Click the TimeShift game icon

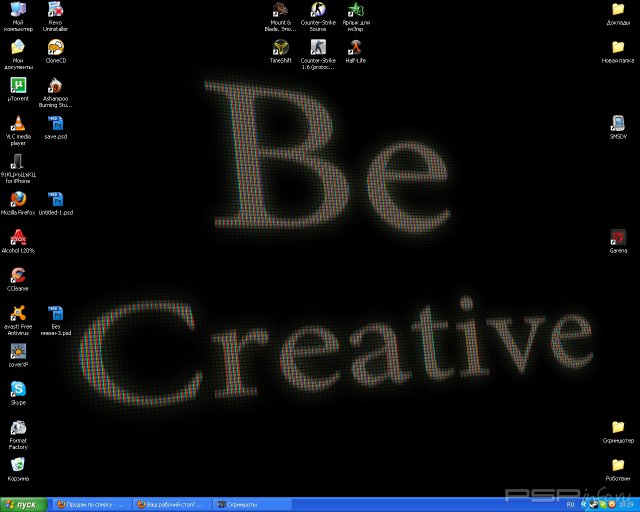point(281,47)
